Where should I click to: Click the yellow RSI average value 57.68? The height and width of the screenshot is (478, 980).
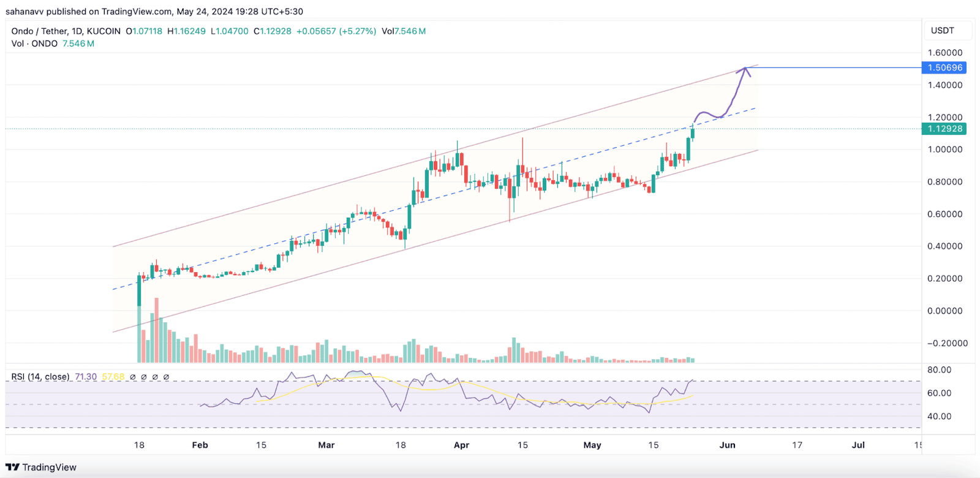(x=113, y=377)
